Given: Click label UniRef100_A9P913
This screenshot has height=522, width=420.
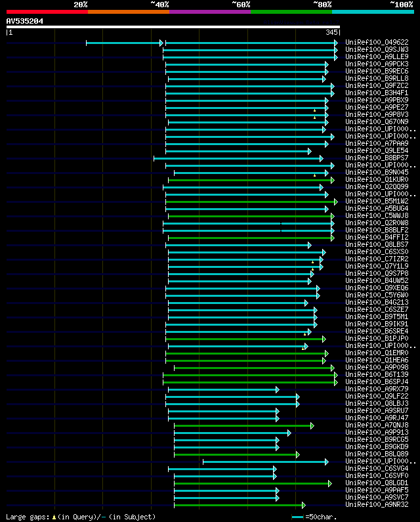Looking at the screenshot, I should (377, 432).
